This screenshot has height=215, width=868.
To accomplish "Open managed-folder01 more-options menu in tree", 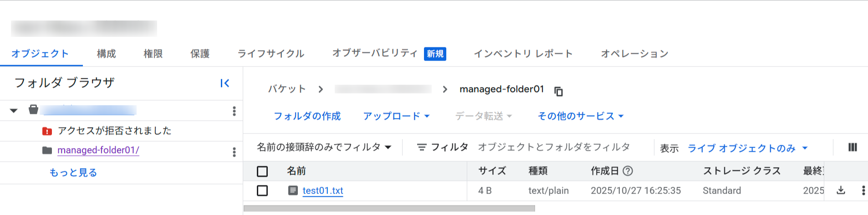I will click(234, 152).
